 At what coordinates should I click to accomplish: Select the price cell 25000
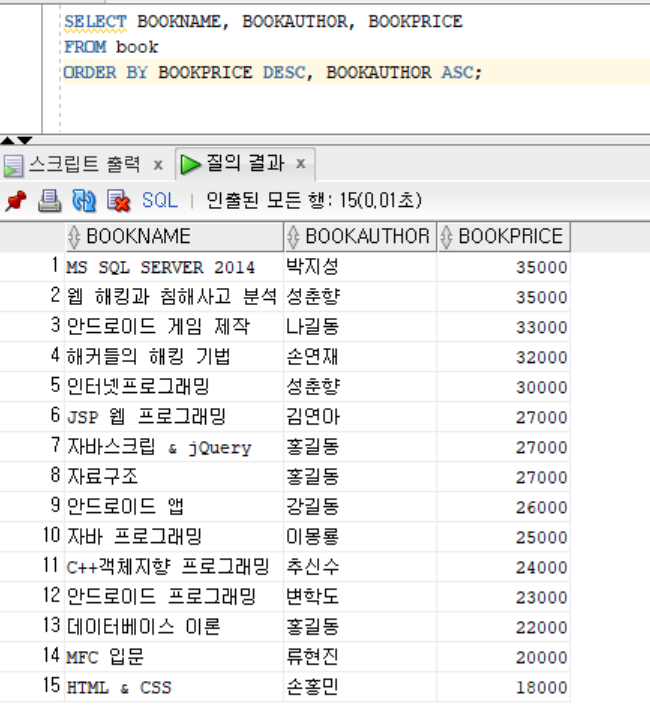click(503, 537)
